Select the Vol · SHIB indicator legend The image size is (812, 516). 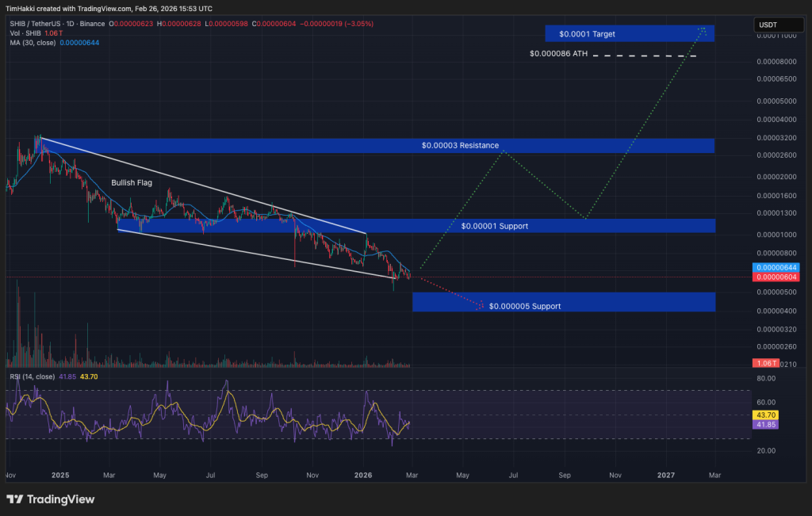22,32
